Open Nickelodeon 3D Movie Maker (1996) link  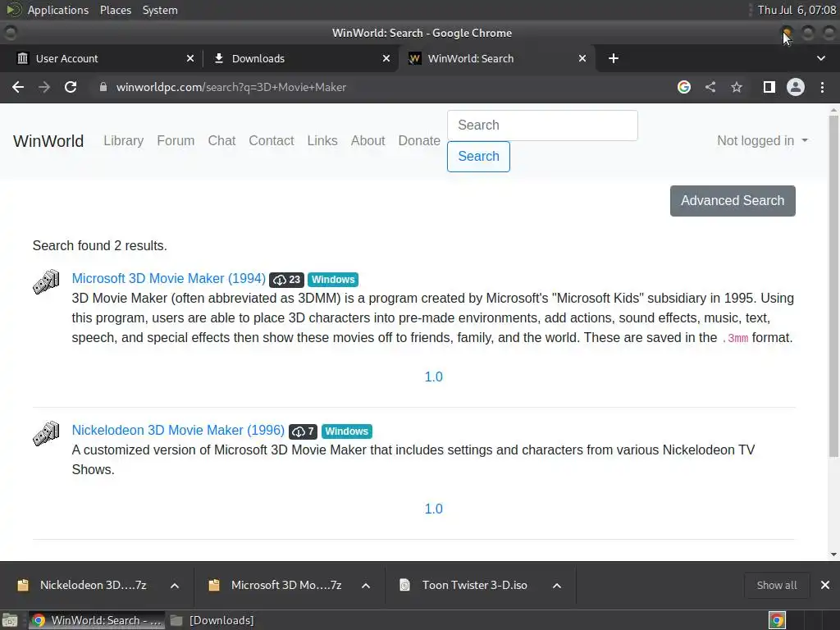coord(178,430)
